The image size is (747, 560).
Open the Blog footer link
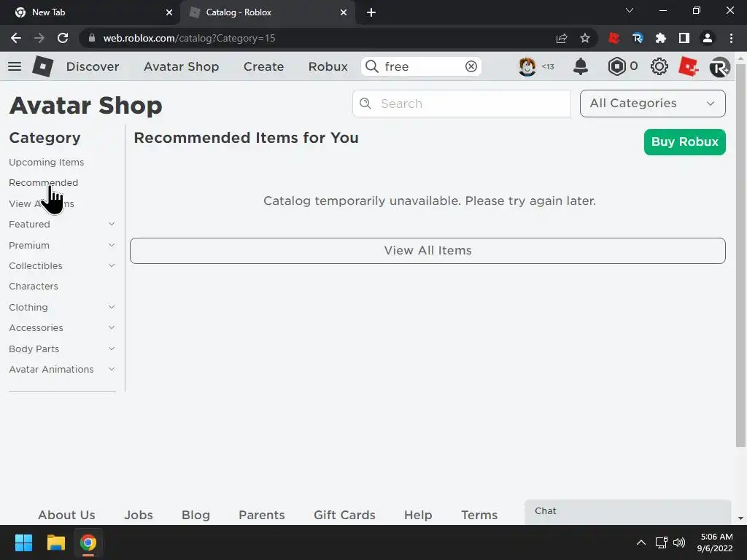tap(196, 515)
